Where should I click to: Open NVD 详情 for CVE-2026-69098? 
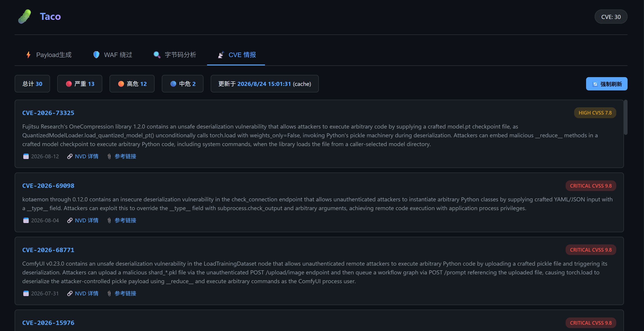coord(87,221)
